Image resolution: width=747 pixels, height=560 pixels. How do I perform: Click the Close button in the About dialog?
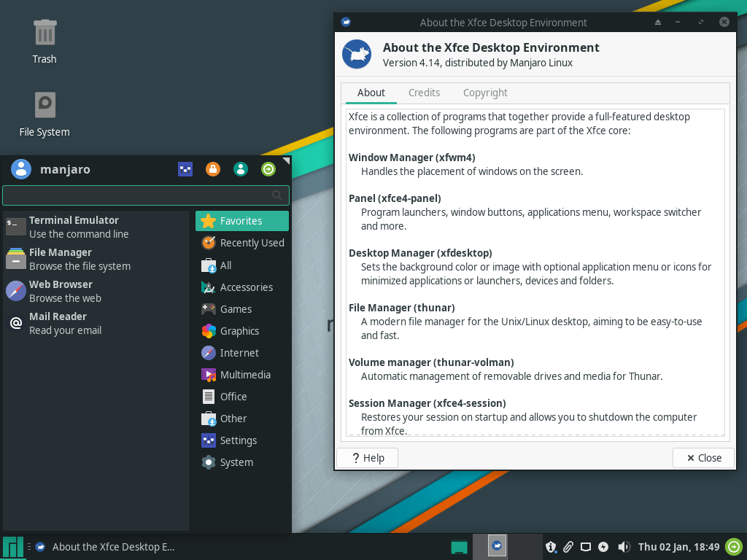tap(703, 457)
